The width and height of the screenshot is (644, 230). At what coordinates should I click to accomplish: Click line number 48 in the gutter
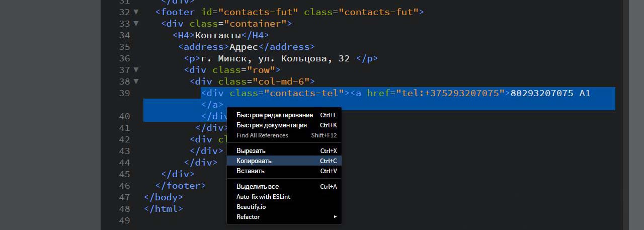coord(125,209)
